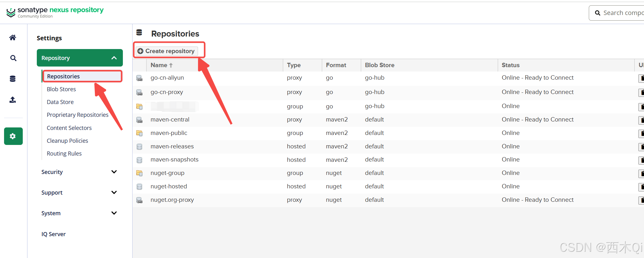This screenshot has height=258, width=644.
Task: Click the upload icon in sidebar
Action: tap(12, 100)
